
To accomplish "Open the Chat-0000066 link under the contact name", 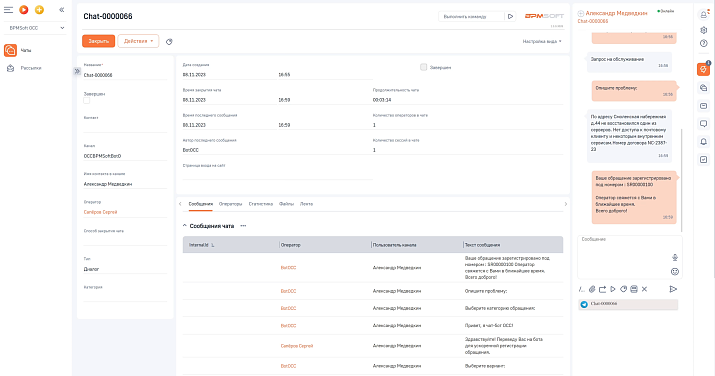I will click(593, 21).
